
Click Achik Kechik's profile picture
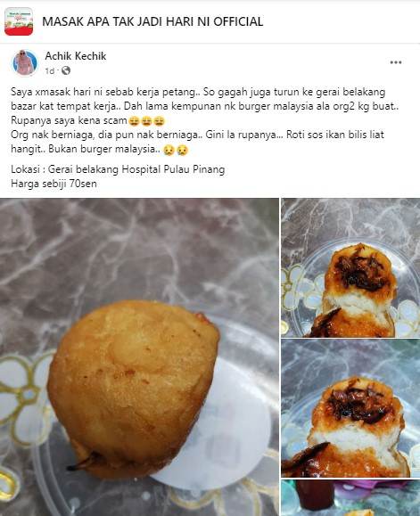25,62
